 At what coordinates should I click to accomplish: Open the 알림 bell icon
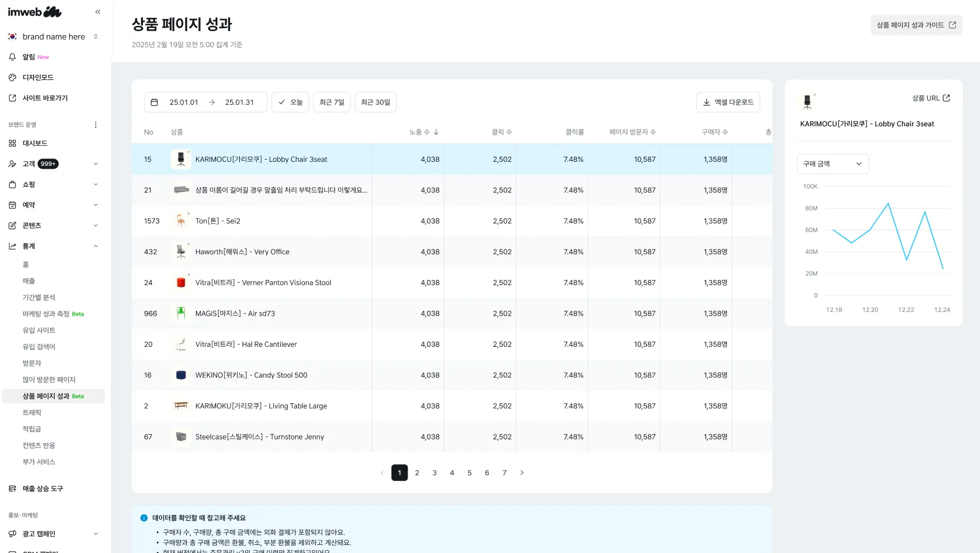click(x=12, y=57)
